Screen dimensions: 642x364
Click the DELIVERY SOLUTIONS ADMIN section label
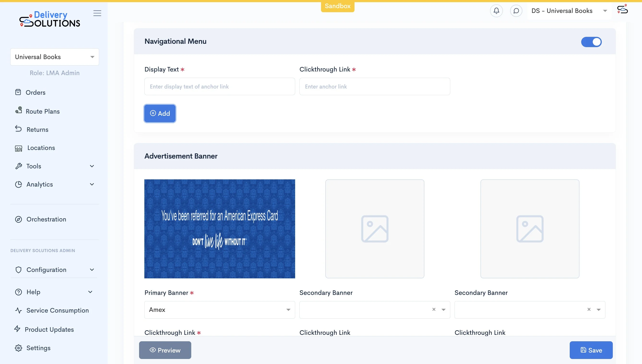[x=43, y=250]
